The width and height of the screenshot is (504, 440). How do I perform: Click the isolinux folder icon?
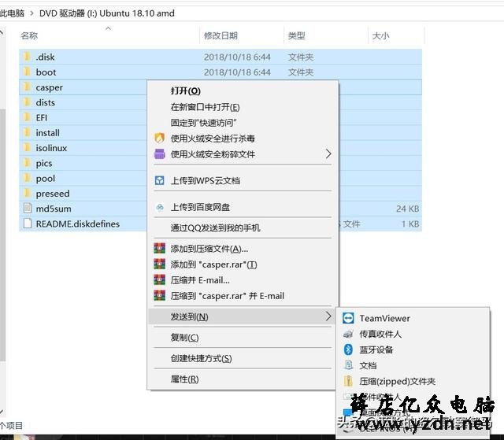coord(28,148)
